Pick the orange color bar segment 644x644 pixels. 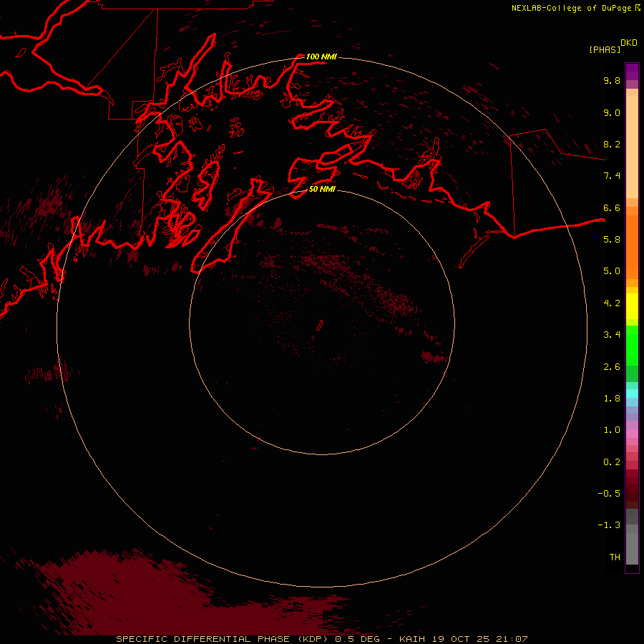(632, 247)
